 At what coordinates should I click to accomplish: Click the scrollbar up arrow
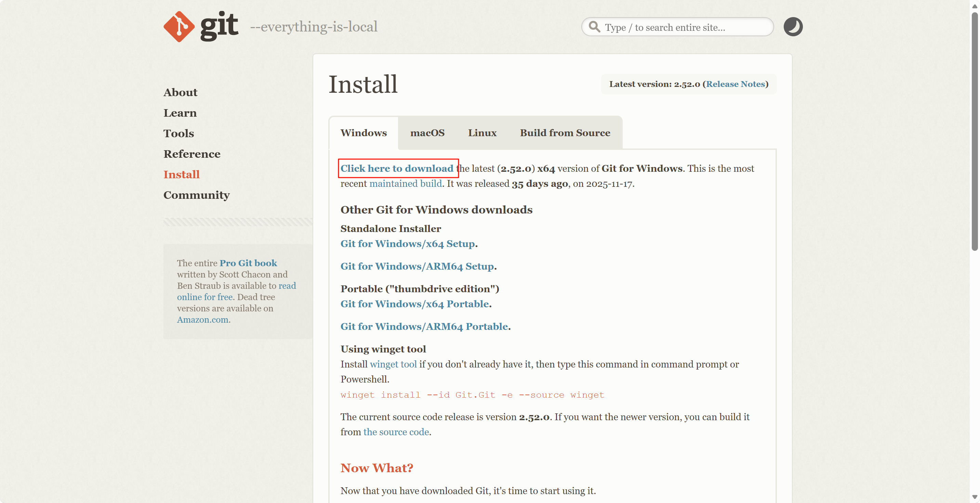point(974,6)
